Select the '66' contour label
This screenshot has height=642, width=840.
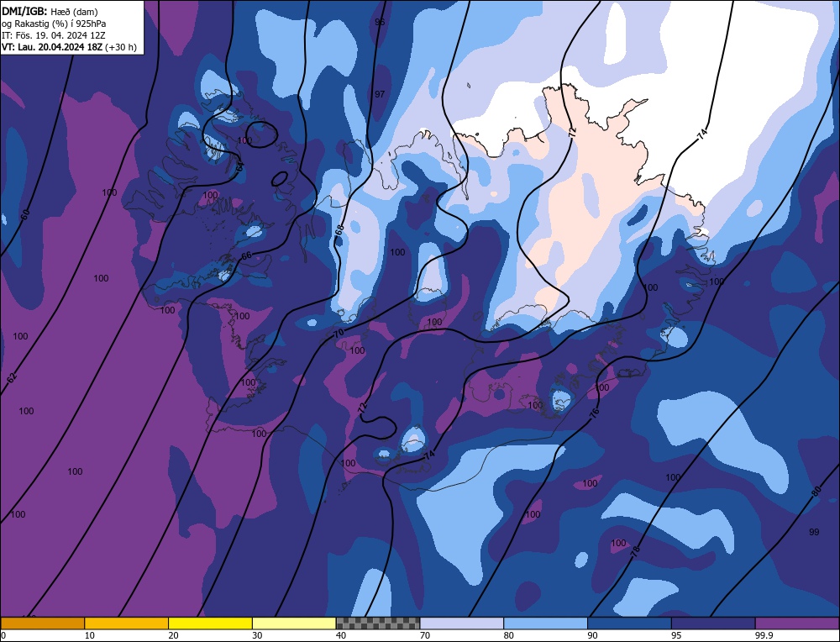[x=246, y=256]
